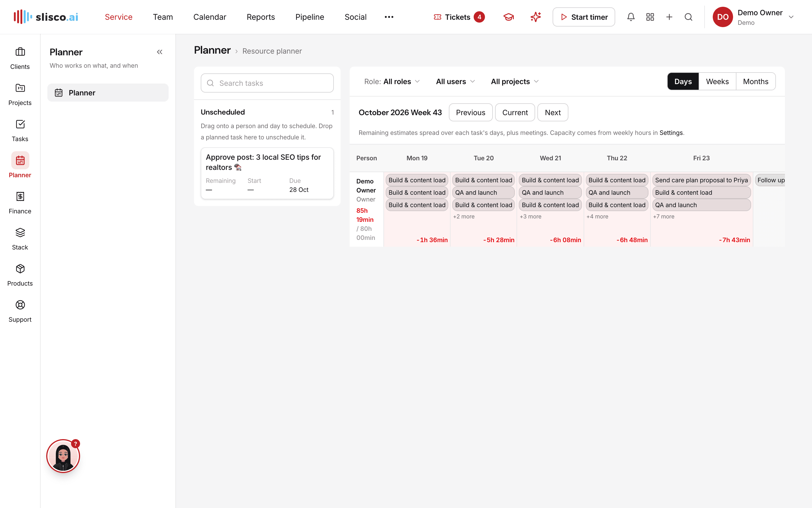Open the Reports menu
The height and width of the screenshot is (508, 812).
point(261,17)
